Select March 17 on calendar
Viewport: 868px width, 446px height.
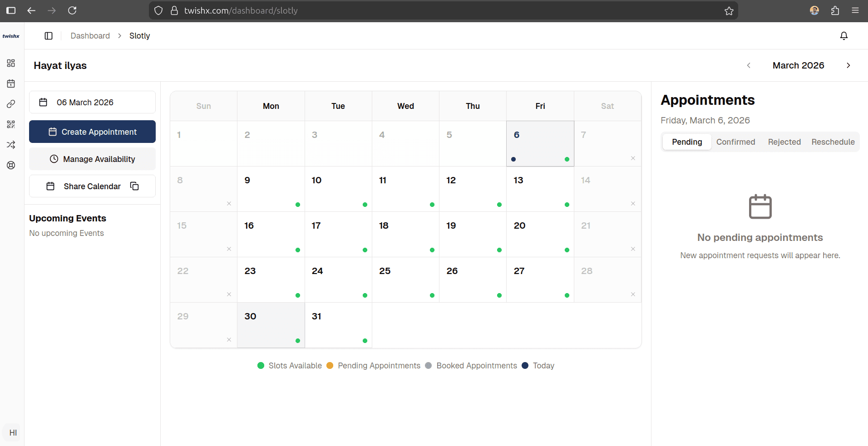click(x=338, y=235)
